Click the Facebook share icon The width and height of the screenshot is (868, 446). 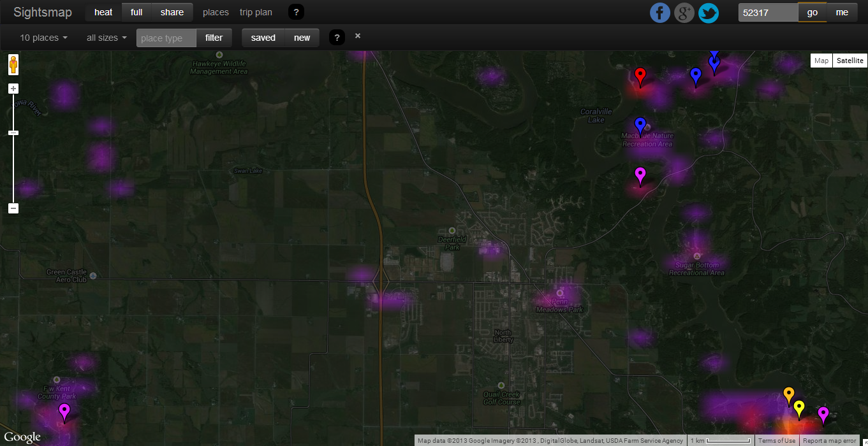point(660,13)
